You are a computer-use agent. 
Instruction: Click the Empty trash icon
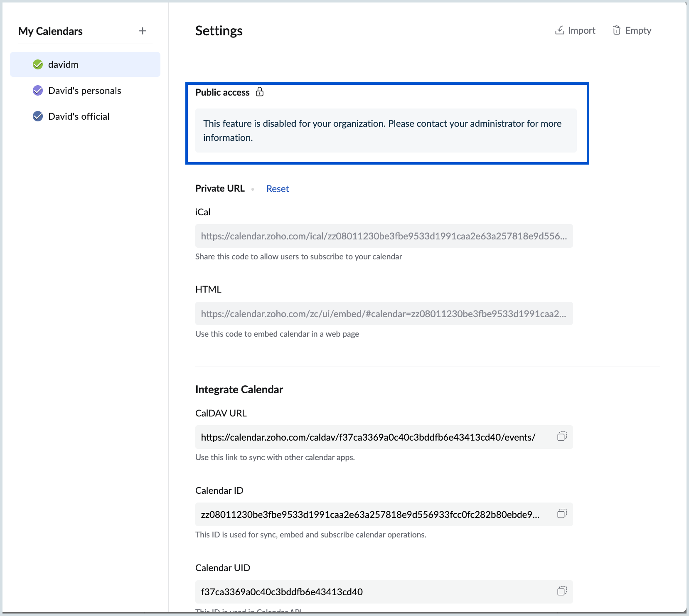point(617,30)
